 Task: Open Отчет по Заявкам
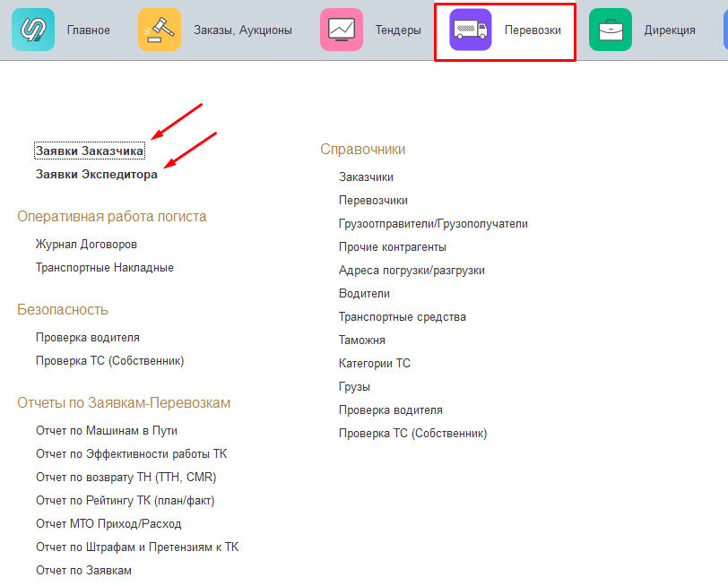[83, 570]
